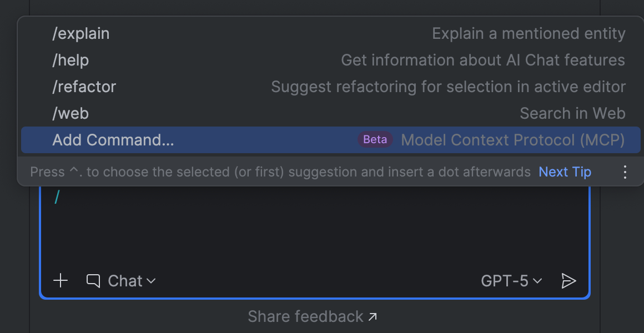Click the tip text about choosing suggestions
Image resolution: width=644 pixels, height=333 pixels.
(x=278, y=171)
